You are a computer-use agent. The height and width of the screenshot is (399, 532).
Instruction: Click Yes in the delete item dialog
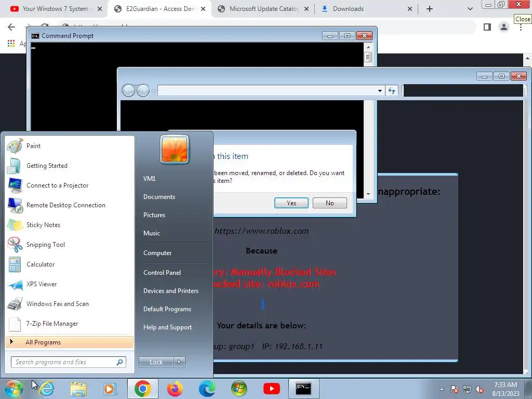click(291, 203)
